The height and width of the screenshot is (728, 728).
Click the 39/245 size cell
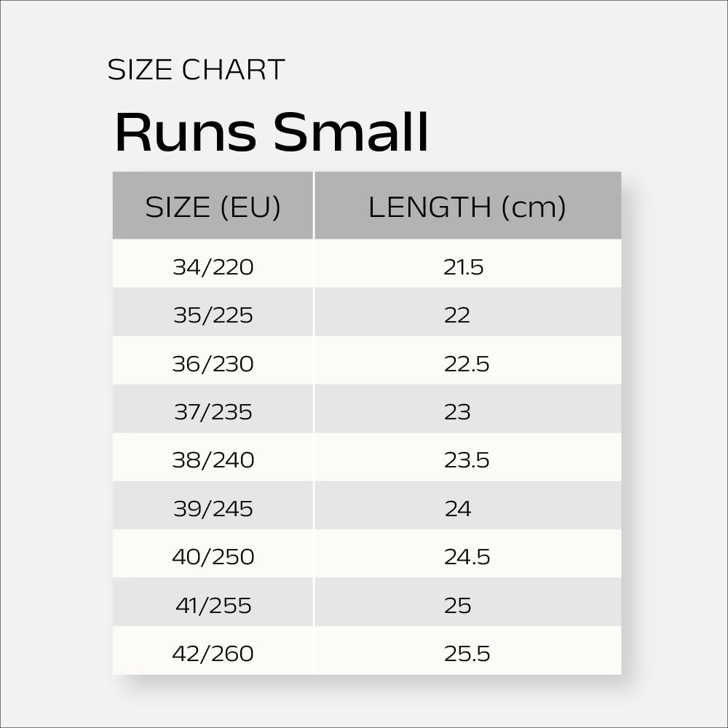click(x=213, y=509)
